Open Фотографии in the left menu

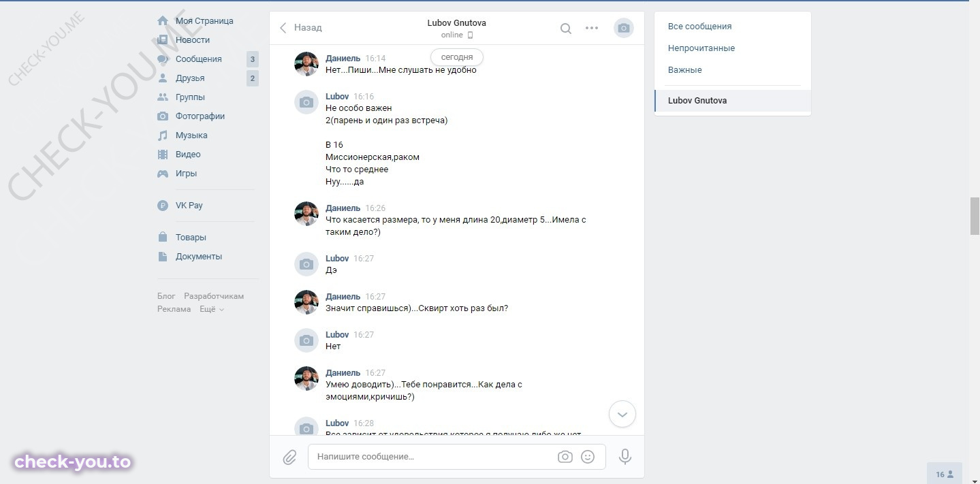[x=200, y=116]
